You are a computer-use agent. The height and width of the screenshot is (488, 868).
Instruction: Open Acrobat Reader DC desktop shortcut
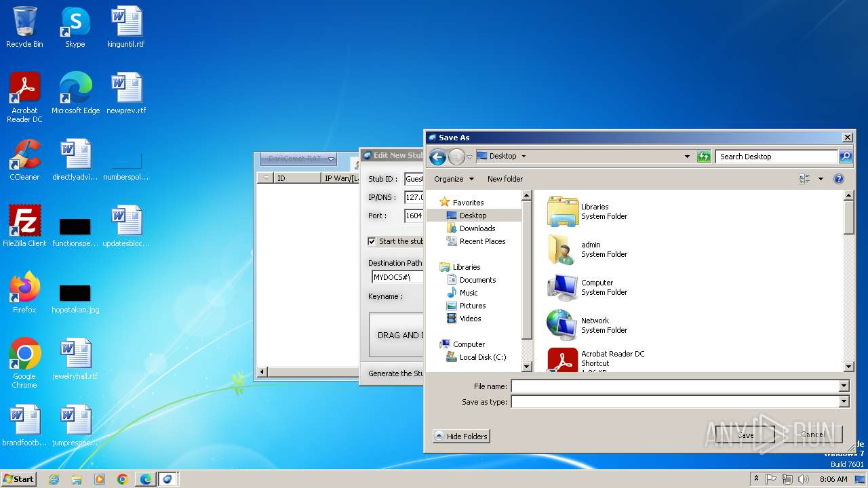[24, 98]
